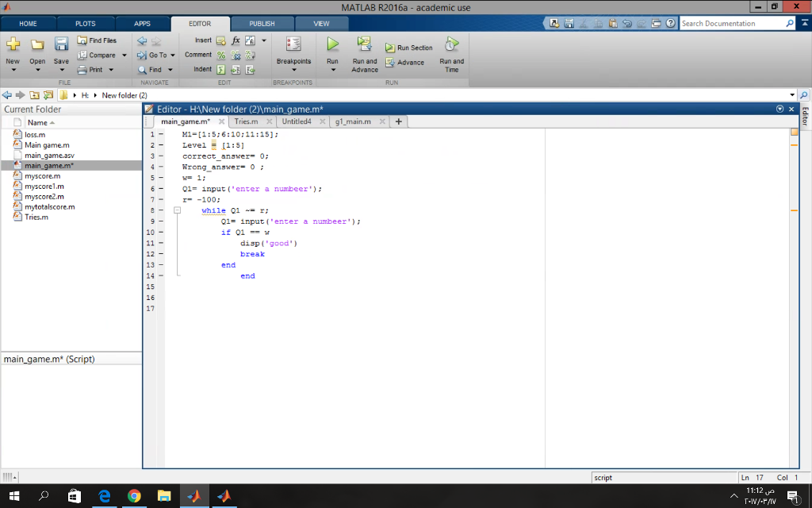Toggle breakpoint on line 6
The width and height of the screenshot is (812, 508).
pyautogui.click(x=161, y=189)
